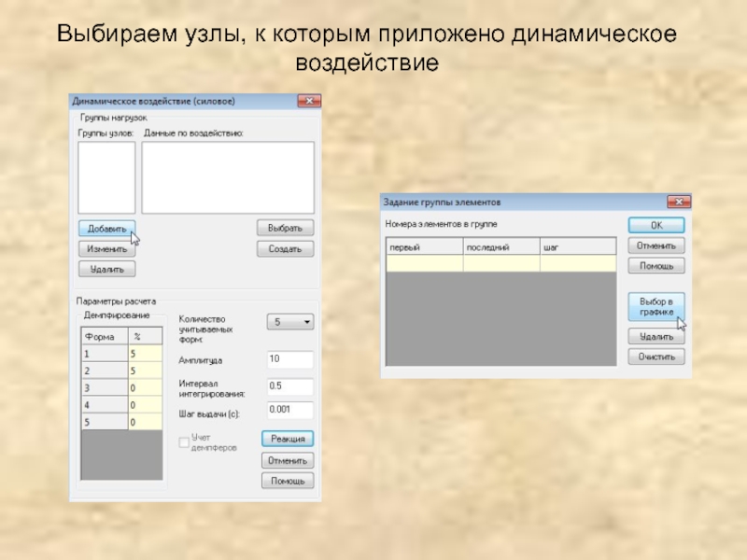
Task: Click Отменить in the dynamic load dialog
Action: (x=288, y=460)
